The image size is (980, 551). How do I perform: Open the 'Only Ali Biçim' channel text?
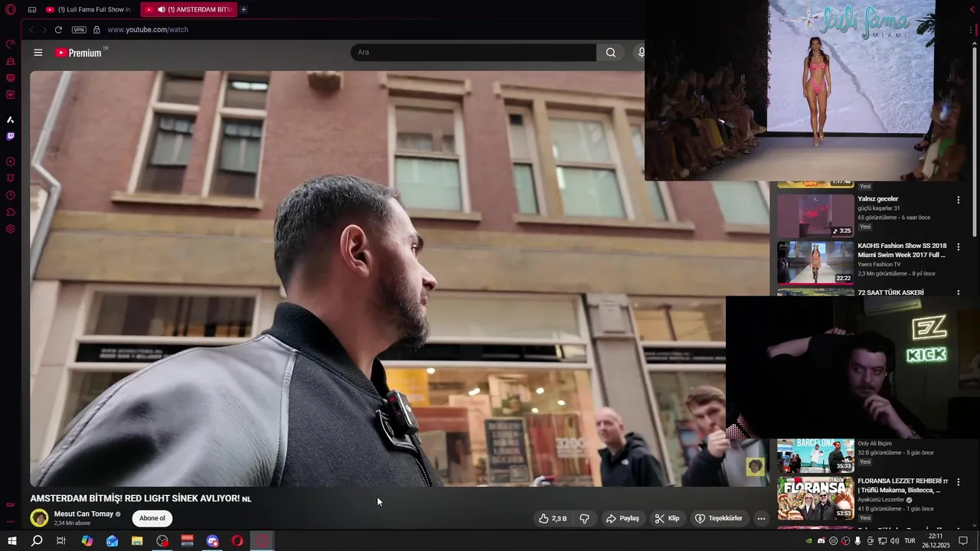coord(874,444)
